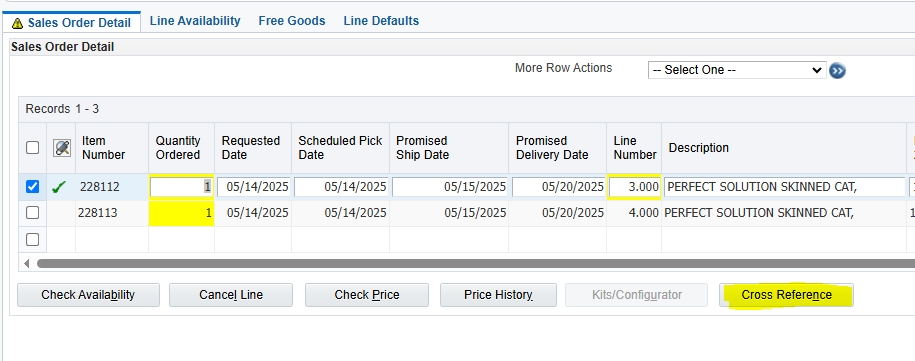
Task: Toggle the select-all checkbox in grid header
Action: (33, 148)
